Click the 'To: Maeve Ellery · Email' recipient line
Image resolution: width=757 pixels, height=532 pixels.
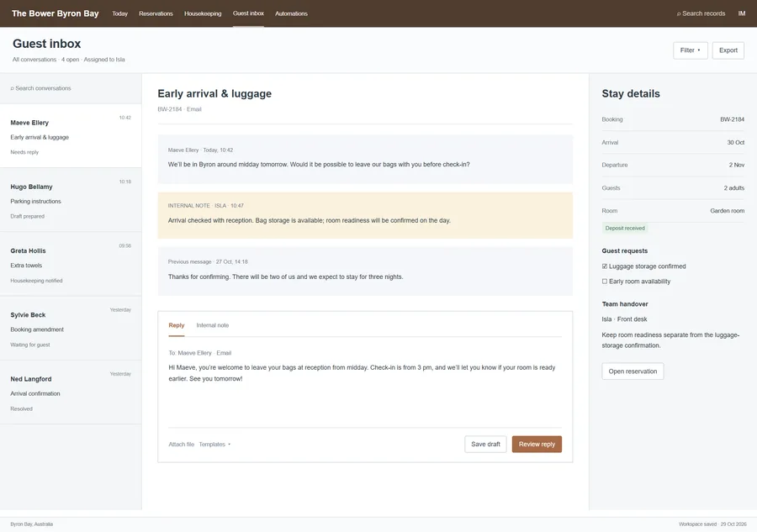(x=200, y=353)
